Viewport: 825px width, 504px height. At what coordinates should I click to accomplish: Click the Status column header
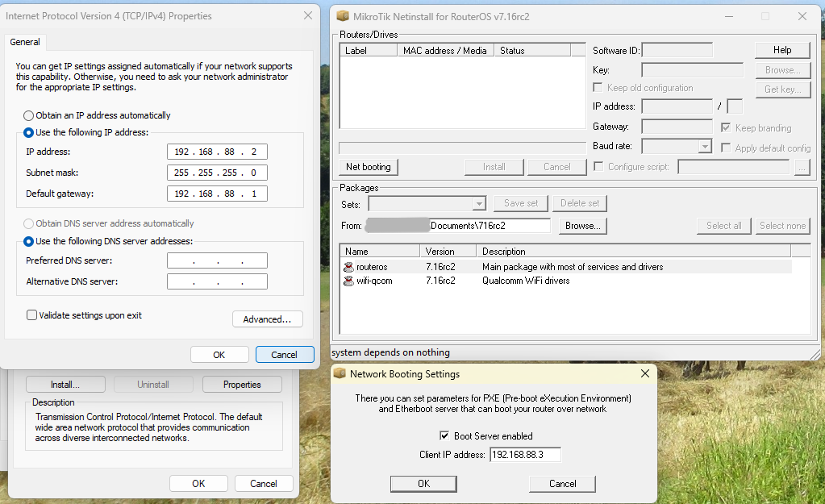coord(532,51)
